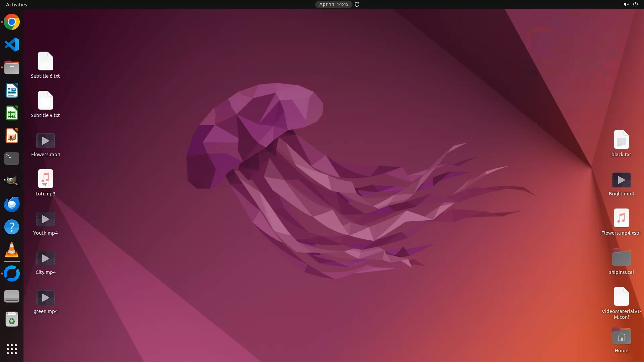Launch the GIMP image editor

[x=12, y=181]
